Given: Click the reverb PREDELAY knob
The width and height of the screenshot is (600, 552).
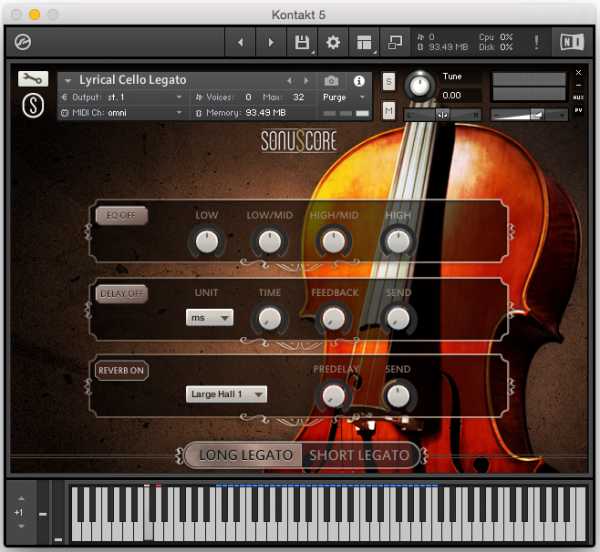Looking at the screenshot, I should [x=333, y=396].
